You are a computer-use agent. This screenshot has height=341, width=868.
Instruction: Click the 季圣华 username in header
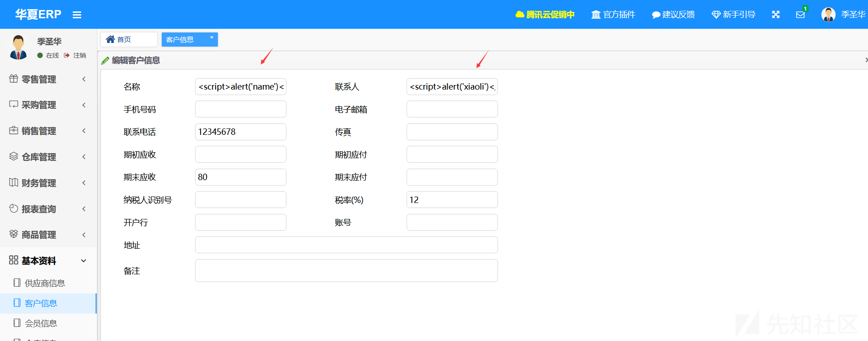coord(853,15)
